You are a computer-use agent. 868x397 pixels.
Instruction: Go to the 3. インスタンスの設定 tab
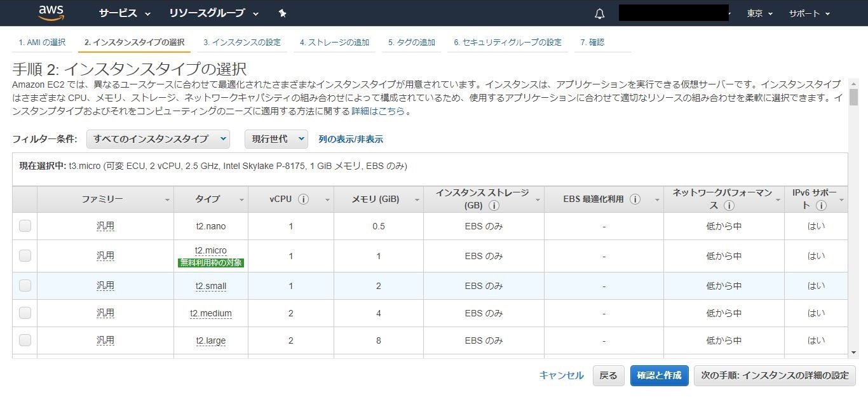point(242,43)
